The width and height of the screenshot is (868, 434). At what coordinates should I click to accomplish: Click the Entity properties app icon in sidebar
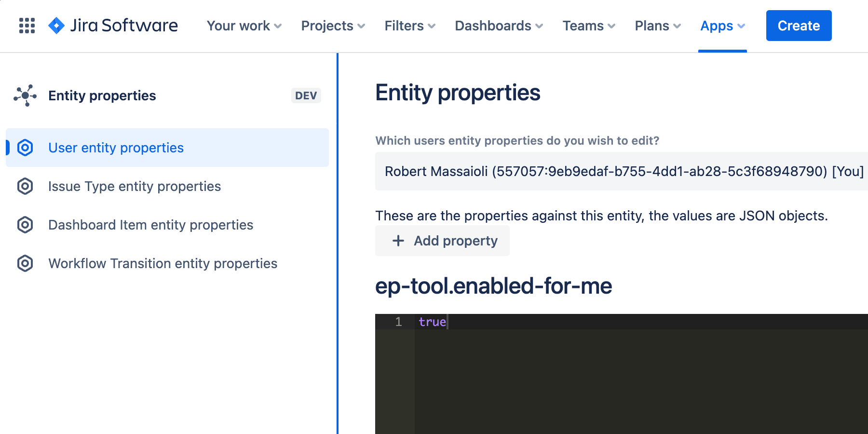[25, 95]
